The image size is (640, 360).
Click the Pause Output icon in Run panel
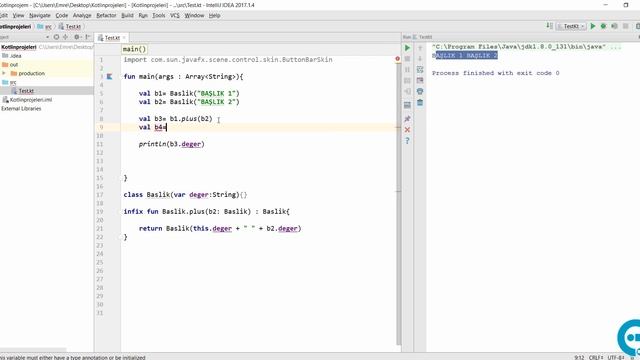click(407, 70)
